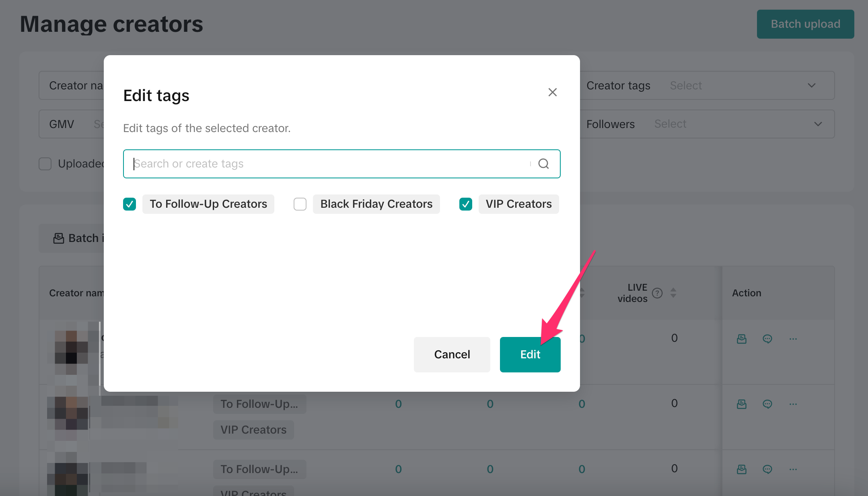This screenshot has height=496, width=868.
Task: Uncheck VIP Creators checkbox
Action: click(466, 204)
